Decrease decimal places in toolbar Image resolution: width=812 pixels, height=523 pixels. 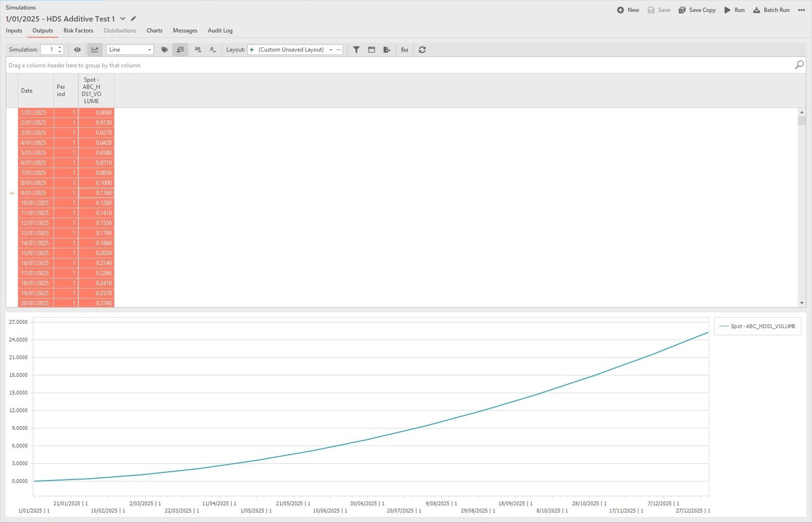213,50
